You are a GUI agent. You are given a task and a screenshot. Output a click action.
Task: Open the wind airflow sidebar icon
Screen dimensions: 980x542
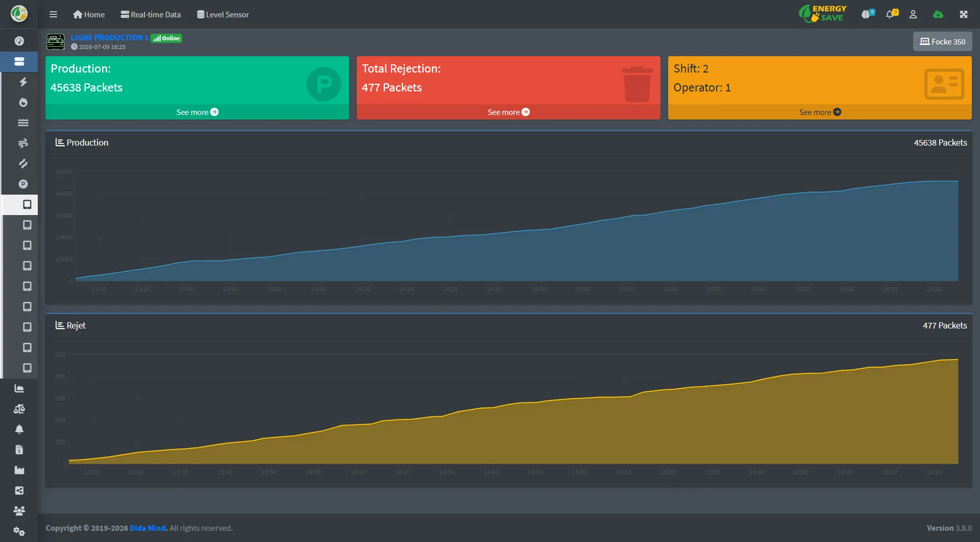(x=23, y=143)
